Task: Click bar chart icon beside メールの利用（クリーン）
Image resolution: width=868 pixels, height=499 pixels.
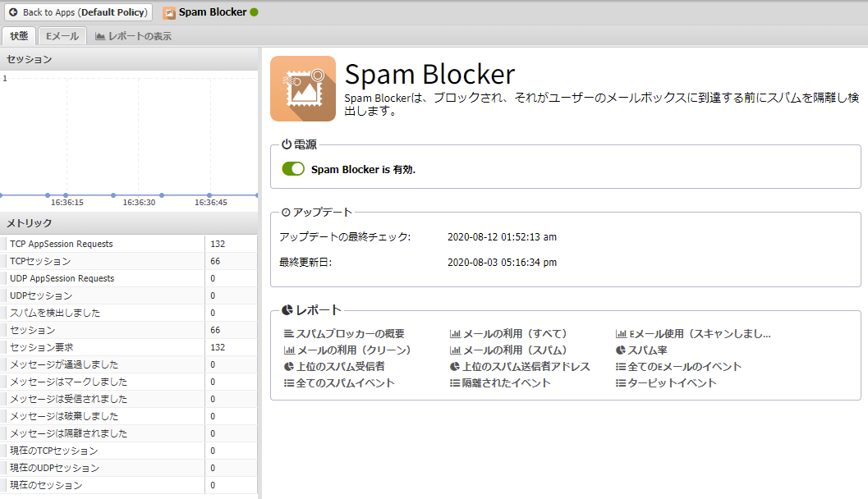Action: pyautogui.click(x=289, y=350)
